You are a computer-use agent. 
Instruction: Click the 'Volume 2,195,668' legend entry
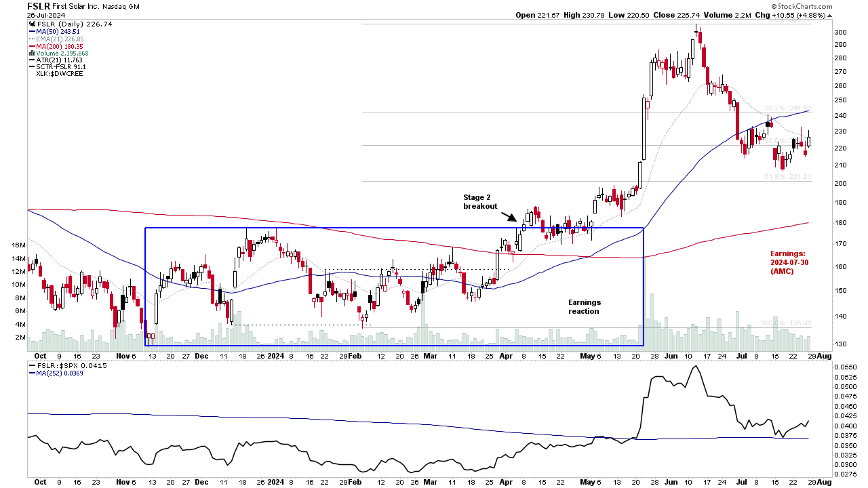click(63, 54)
